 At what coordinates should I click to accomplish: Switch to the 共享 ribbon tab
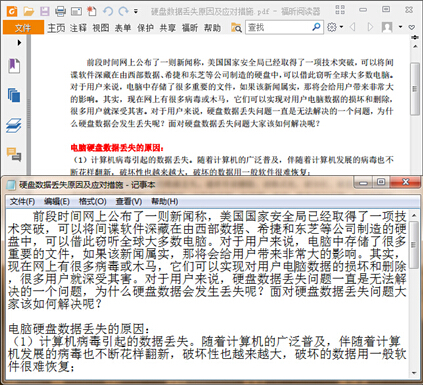[167, 28]
